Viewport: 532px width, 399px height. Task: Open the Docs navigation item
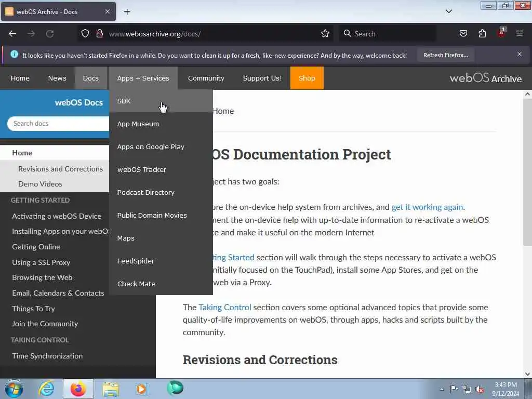click(90, 78)
